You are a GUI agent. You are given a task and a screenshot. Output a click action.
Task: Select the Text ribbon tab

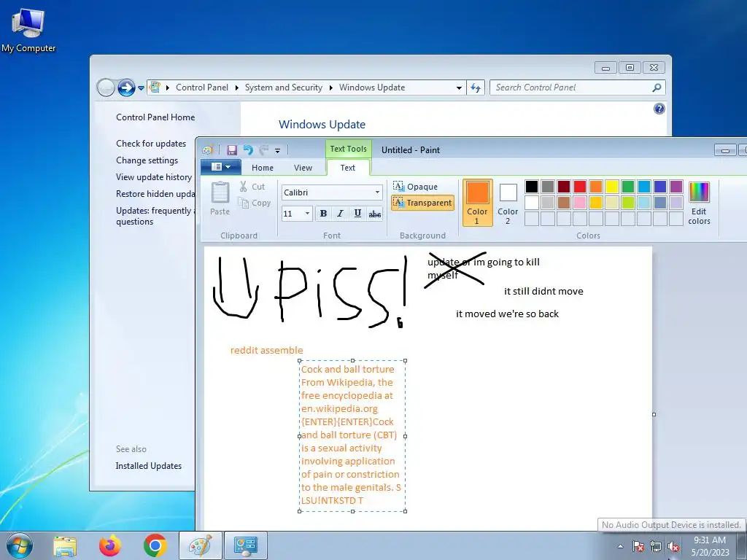pos(348,168)
